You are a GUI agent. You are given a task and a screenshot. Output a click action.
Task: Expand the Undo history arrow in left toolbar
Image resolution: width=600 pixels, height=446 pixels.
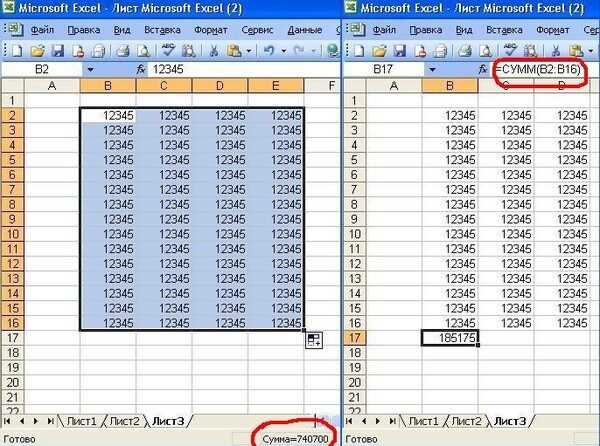click(x=284, y=51)
